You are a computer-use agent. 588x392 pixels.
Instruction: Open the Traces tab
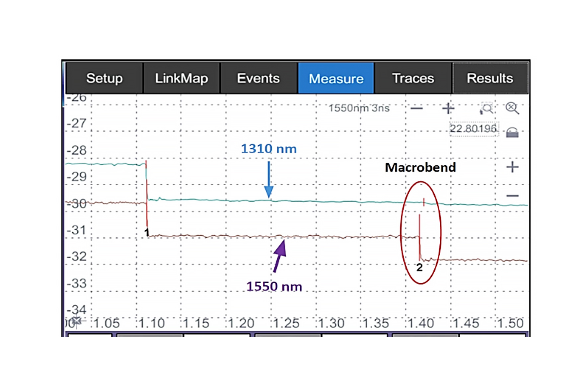413,78
